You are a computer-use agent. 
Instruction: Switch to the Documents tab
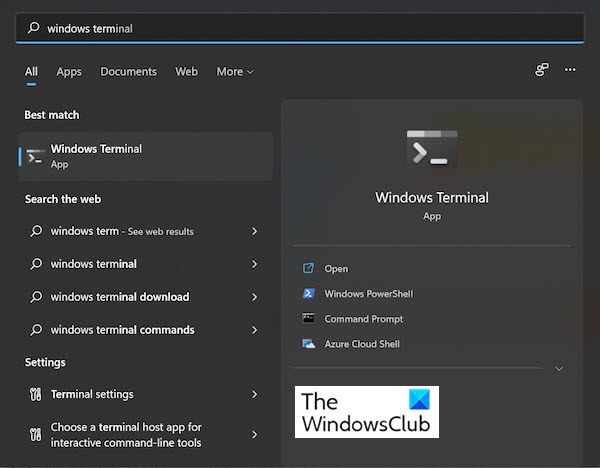(129, 72)
